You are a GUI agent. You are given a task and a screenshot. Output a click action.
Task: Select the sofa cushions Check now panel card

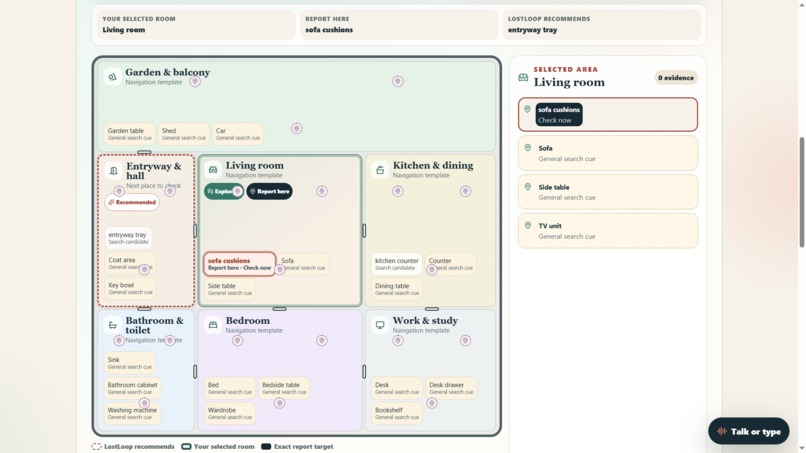pyautogui.click(x=608, y=114)
